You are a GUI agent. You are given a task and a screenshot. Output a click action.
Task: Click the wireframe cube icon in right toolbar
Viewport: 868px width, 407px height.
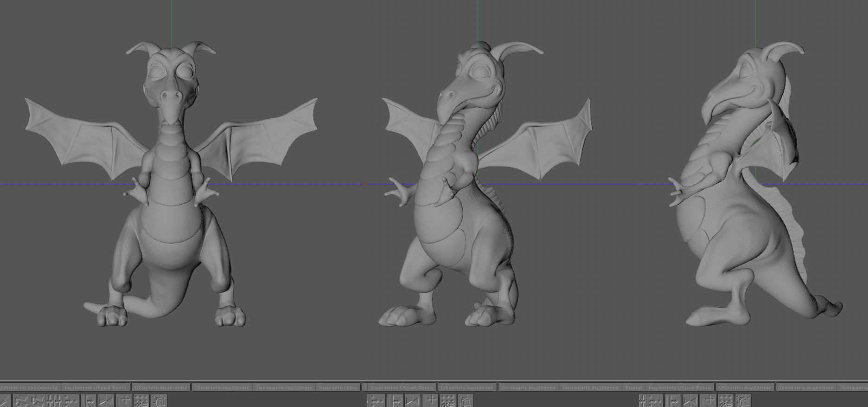point(743,401)
